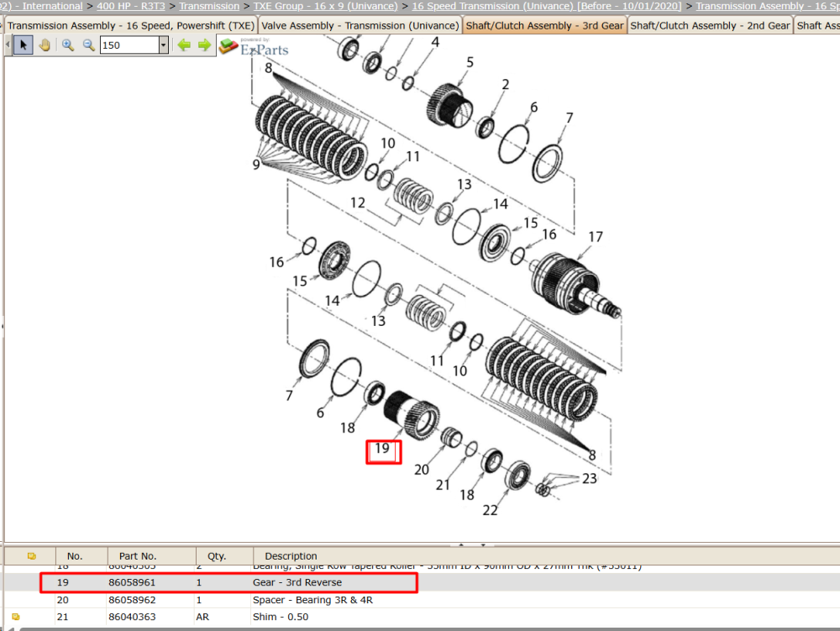
Task: Open TXE Group 16 x 9 breadcrumb
Action: click(x=326, y=6)
